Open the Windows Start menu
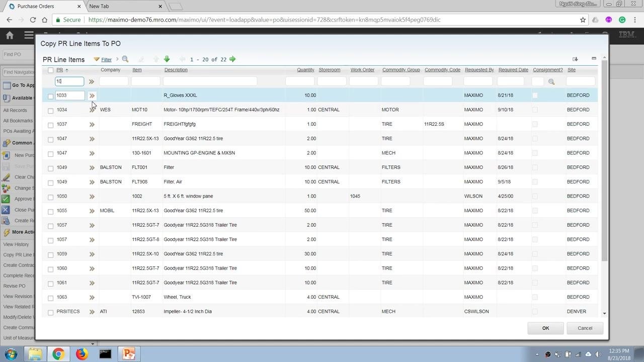The image size is (644, 362). 11,354
